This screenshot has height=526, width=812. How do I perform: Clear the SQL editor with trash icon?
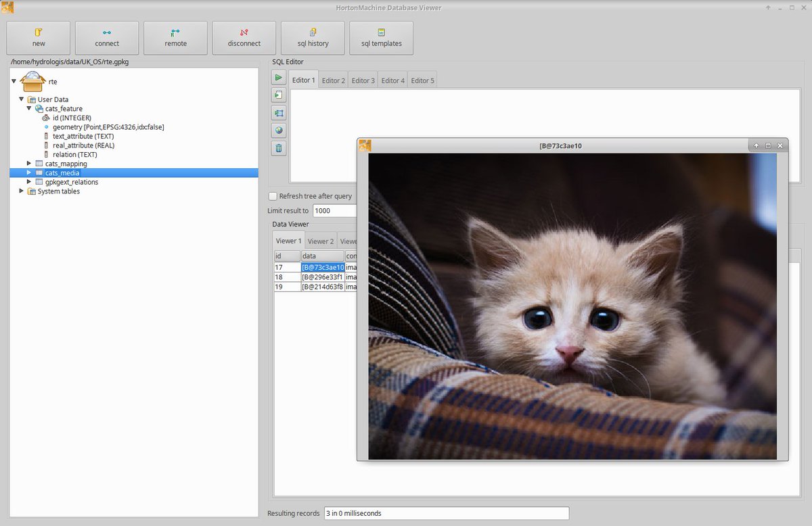tap(279, 148)
